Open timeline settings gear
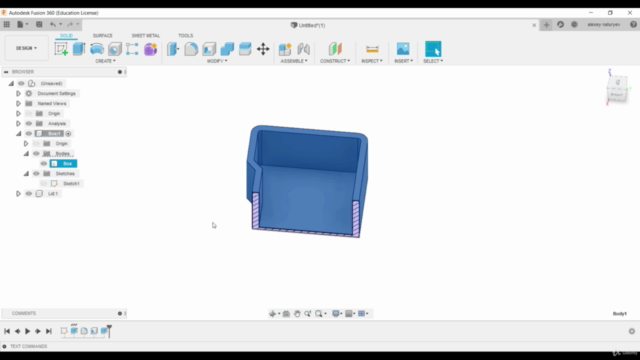Viewport: 640px width, 360px height. (x=632, y=331)
